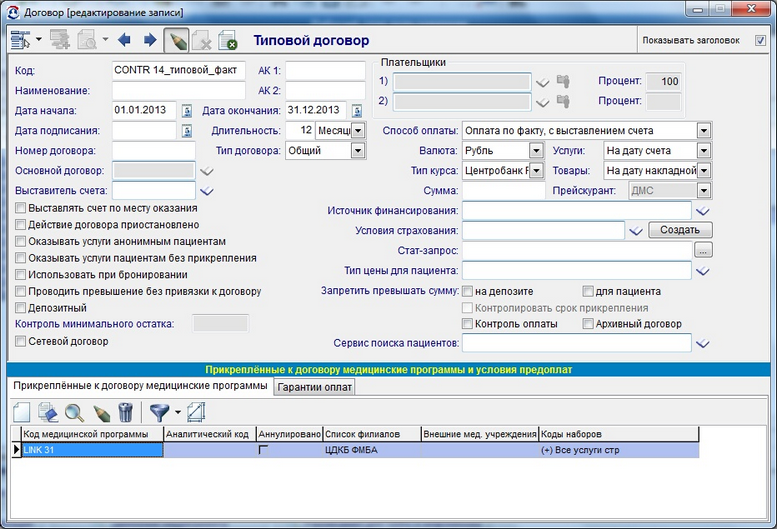777x529 pixels.
Task: Enable Оказывать услуги анонимным пациентам
Action: pyautogui.click(x=20, y=241)
